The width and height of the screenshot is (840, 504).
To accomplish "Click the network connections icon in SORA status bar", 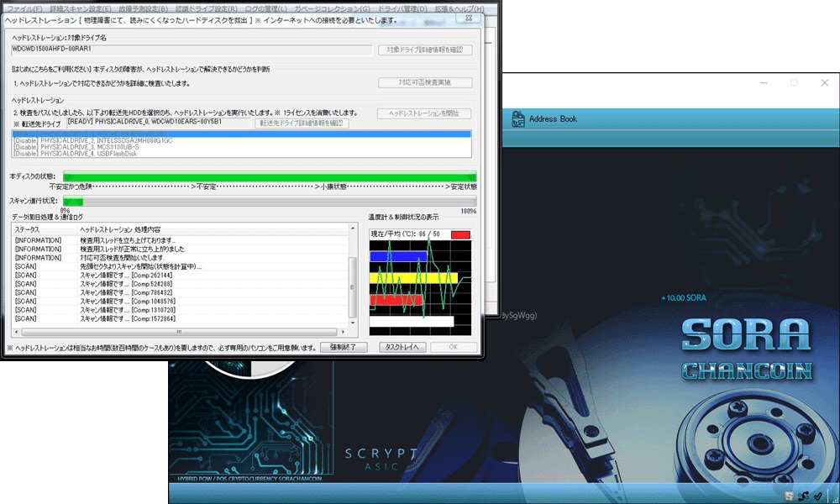I will pos(803,496).
